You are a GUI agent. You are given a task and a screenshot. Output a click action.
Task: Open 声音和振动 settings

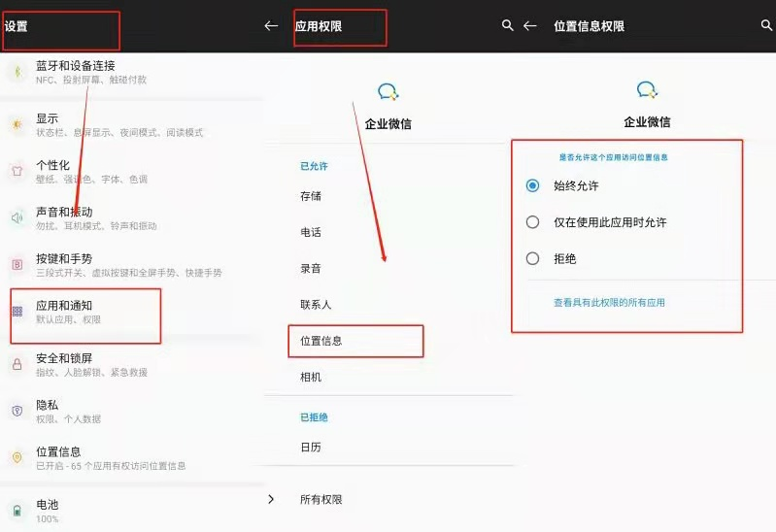pos(132,217)
